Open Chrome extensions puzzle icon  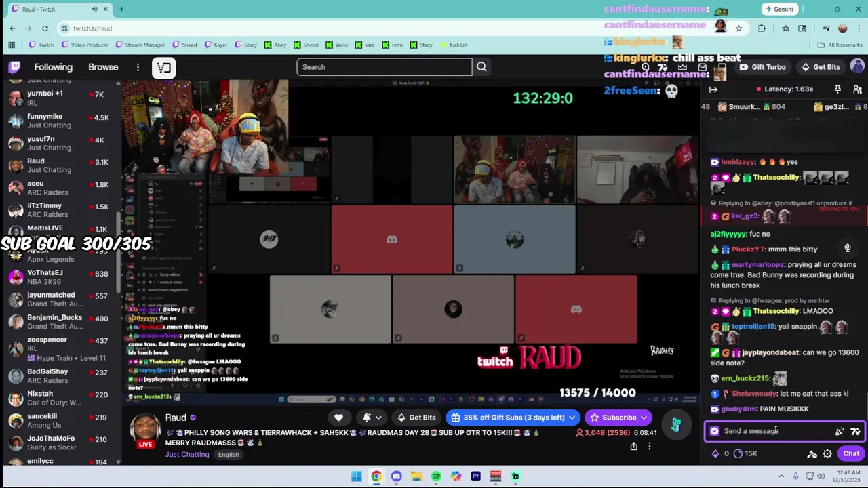762,28
